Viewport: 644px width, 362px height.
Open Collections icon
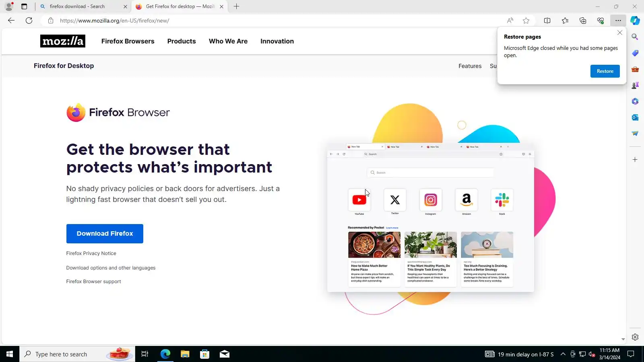583,21
